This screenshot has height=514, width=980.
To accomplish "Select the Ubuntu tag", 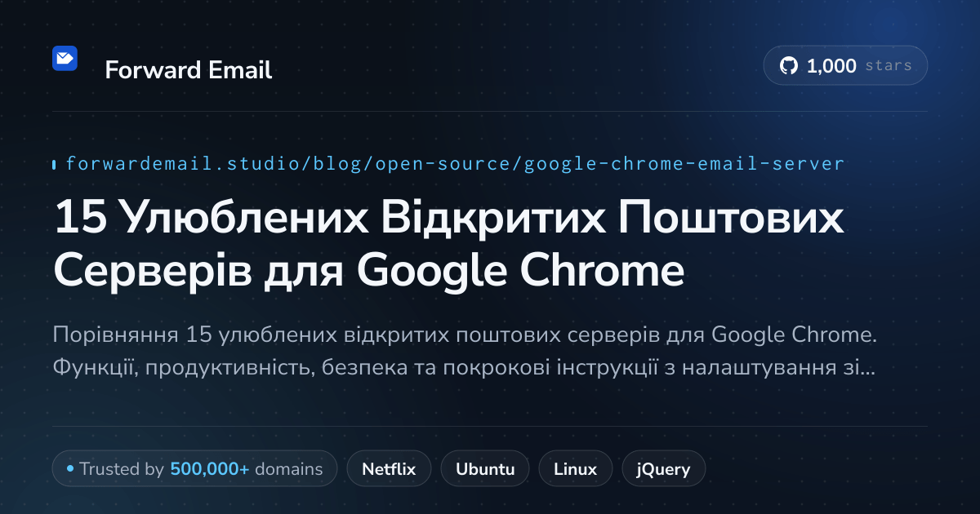I will pos(485,469).
